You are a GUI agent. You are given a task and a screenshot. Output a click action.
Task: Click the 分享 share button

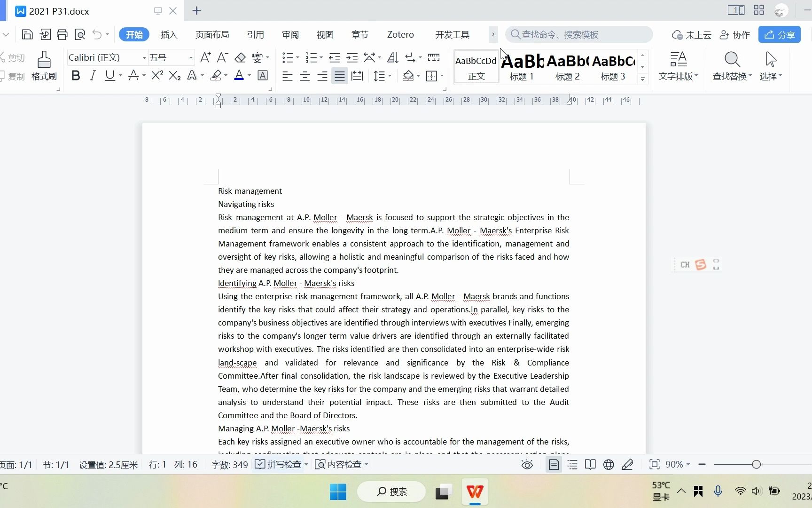coord(779,35)
